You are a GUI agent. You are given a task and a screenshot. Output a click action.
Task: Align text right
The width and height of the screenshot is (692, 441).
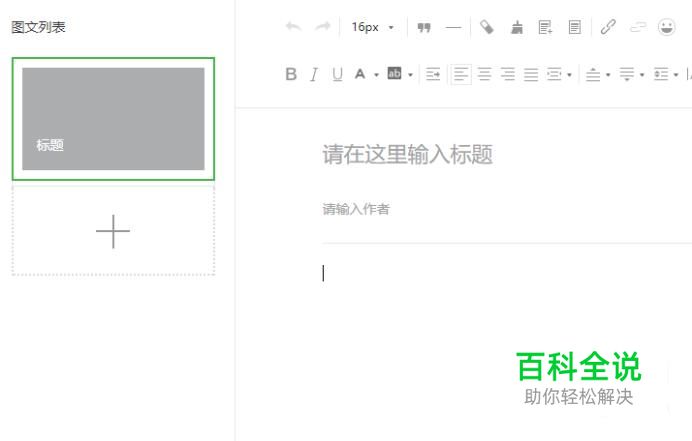(x=508, y=74)
